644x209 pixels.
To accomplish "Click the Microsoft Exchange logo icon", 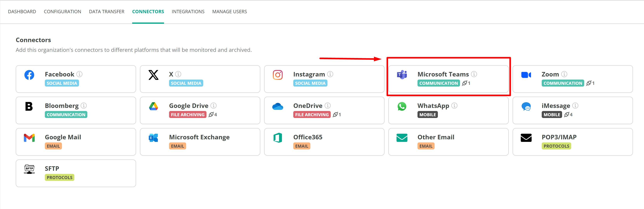I will point(154,138).
